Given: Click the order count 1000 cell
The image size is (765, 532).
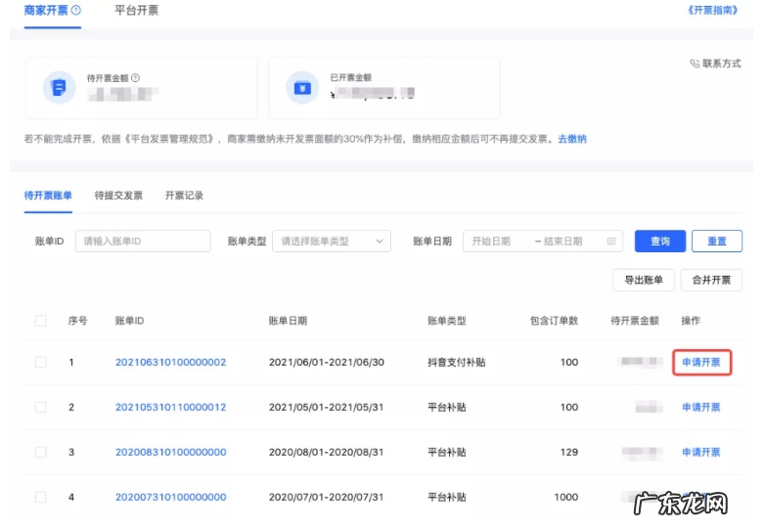Looking at the screenshot, I should tap(566, 497).
